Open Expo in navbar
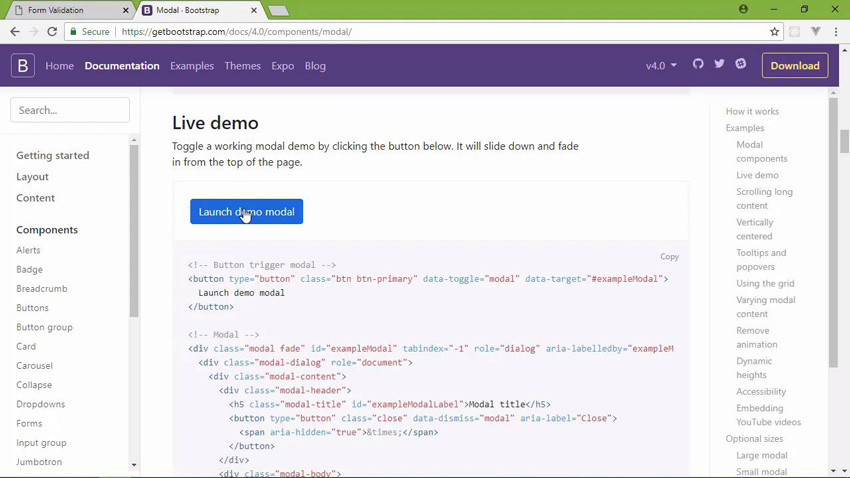 coord(282,66)
